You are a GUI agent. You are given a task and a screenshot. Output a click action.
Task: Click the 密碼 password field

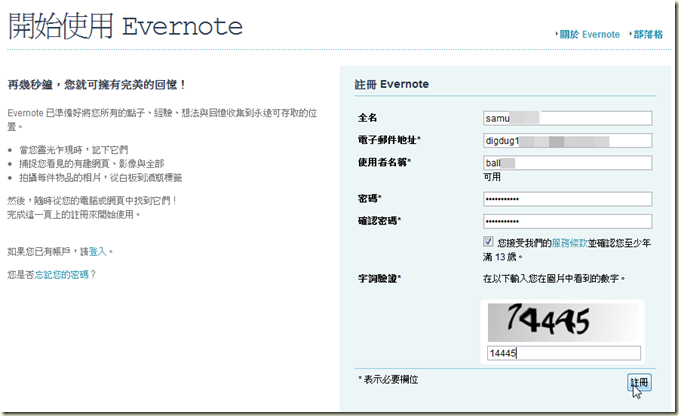pos(567,199)
